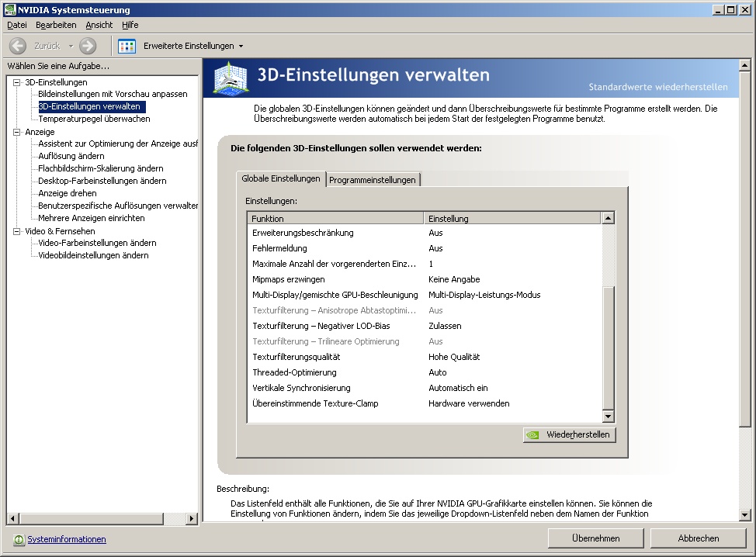756x557 pixels.
Task: Select Assistent zur Optimierung der Anzeige
Action: 118,144
